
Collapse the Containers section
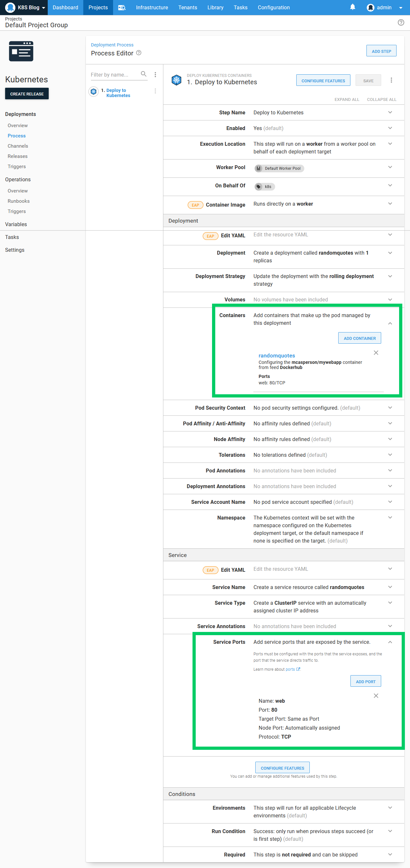pos(390,323)
